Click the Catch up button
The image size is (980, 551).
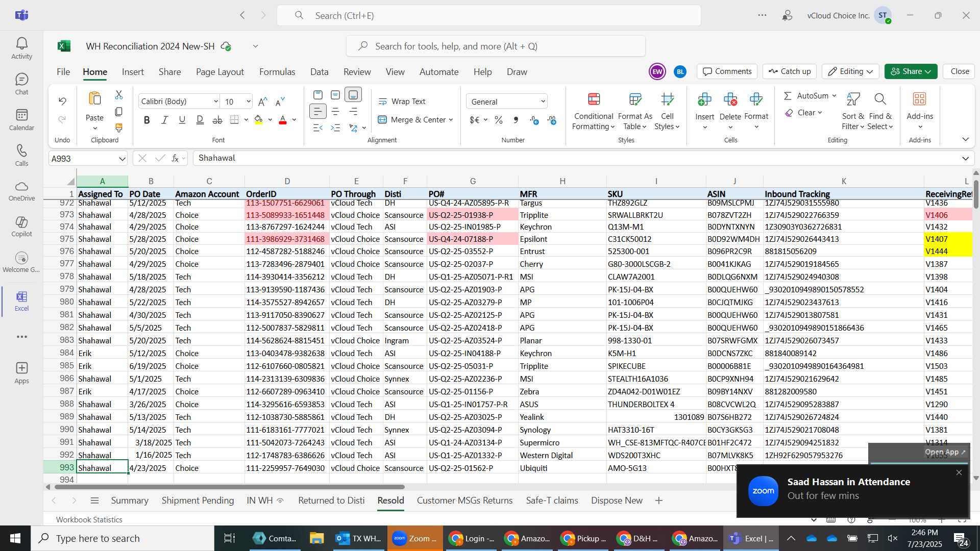pos(790,71)
